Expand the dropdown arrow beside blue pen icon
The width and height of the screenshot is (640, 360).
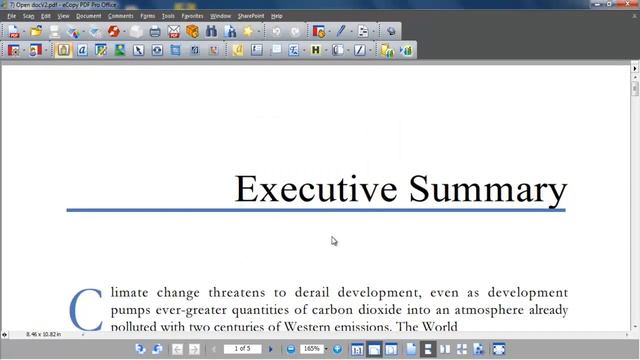point(351,32)
